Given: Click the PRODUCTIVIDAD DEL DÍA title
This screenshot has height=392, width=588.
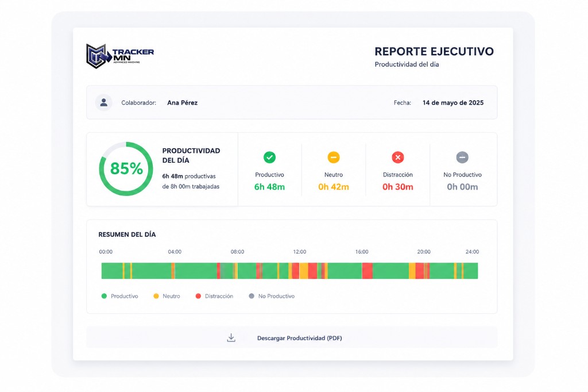Looking at the screenshot, I should (x=191, y=155).
